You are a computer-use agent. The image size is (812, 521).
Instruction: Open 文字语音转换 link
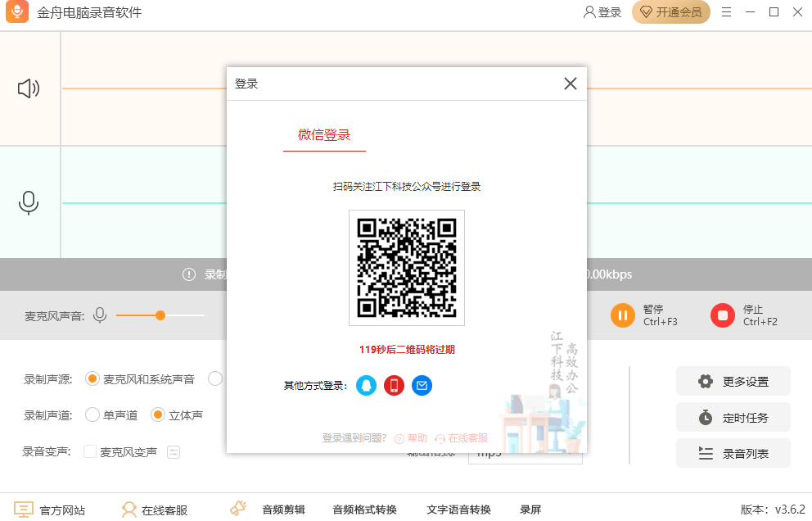[x=459, y=510]
